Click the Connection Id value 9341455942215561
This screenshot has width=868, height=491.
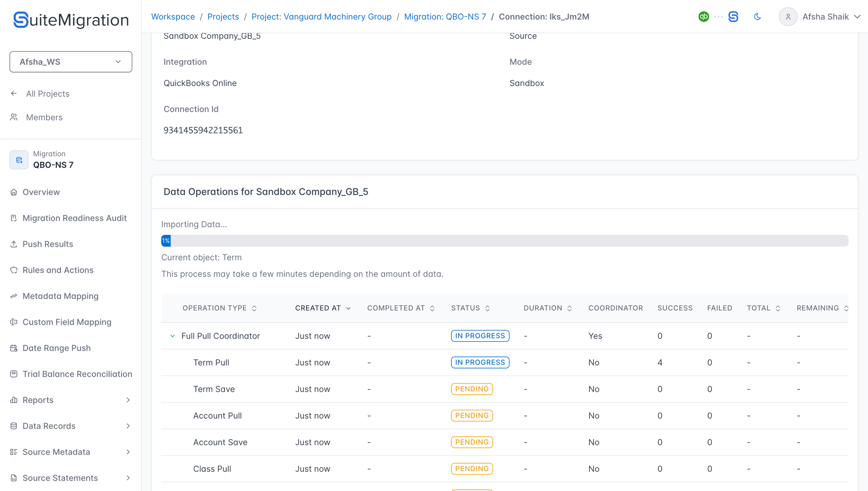tap(203, 130)
